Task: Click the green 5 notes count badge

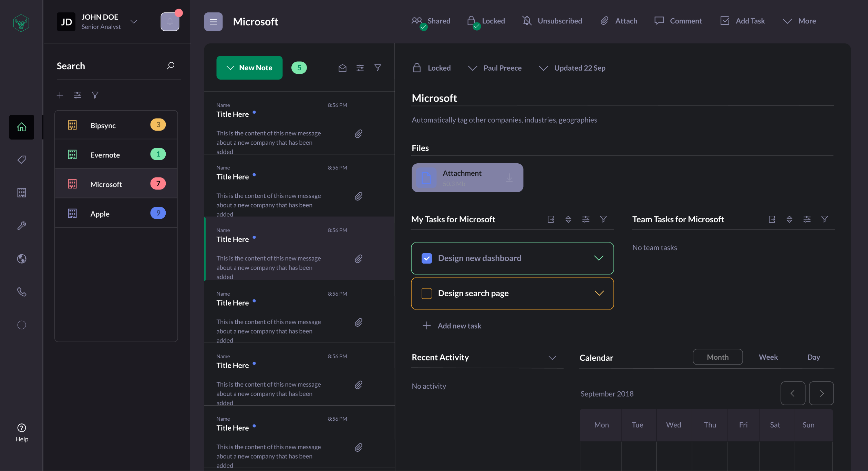Action: pyautogui.click(x=299, y=68)
